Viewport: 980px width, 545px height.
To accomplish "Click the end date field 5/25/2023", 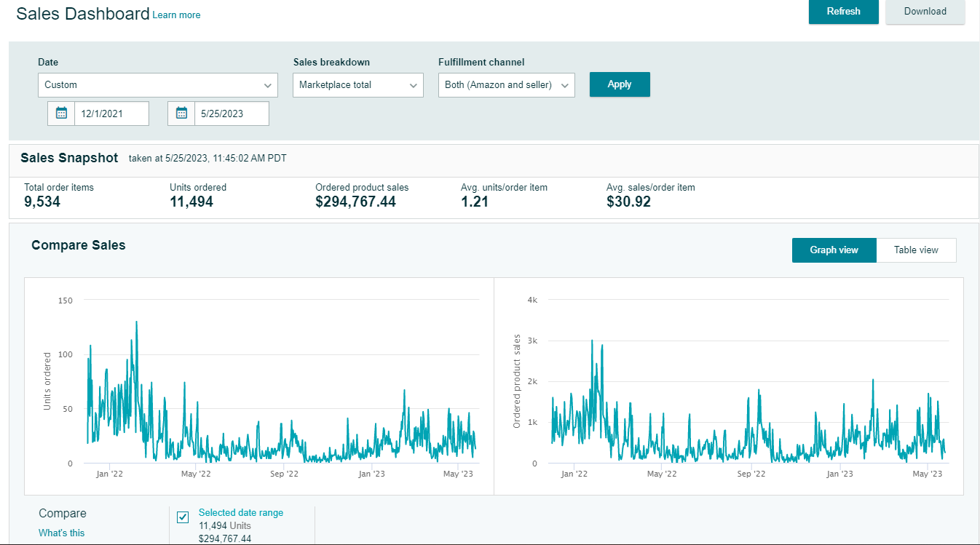I will click(x=231, y=114).
